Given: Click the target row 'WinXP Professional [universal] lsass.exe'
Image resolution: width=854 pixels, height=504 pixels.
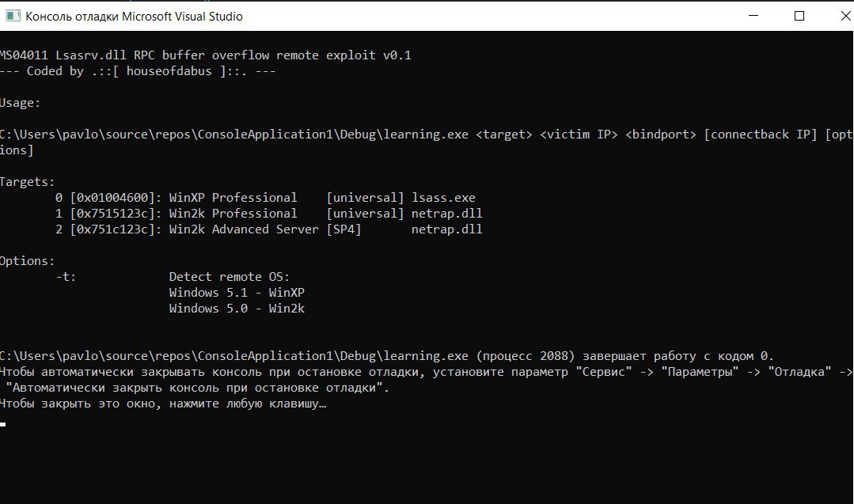Looking at the screenshot, I should pos(265,198).
